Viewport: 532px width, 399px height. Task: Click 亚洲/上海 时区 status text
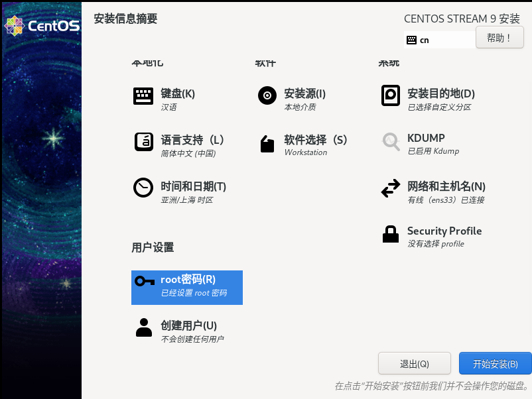[187, 200]
